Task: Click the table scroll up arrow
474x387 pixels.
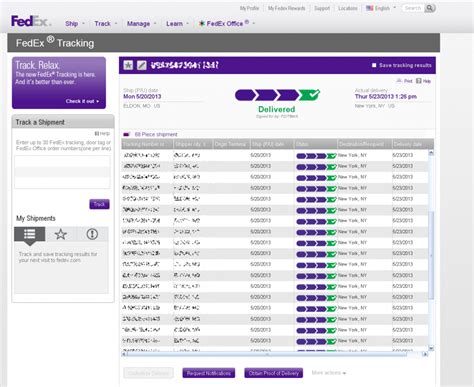Action: tap(431, 153)
